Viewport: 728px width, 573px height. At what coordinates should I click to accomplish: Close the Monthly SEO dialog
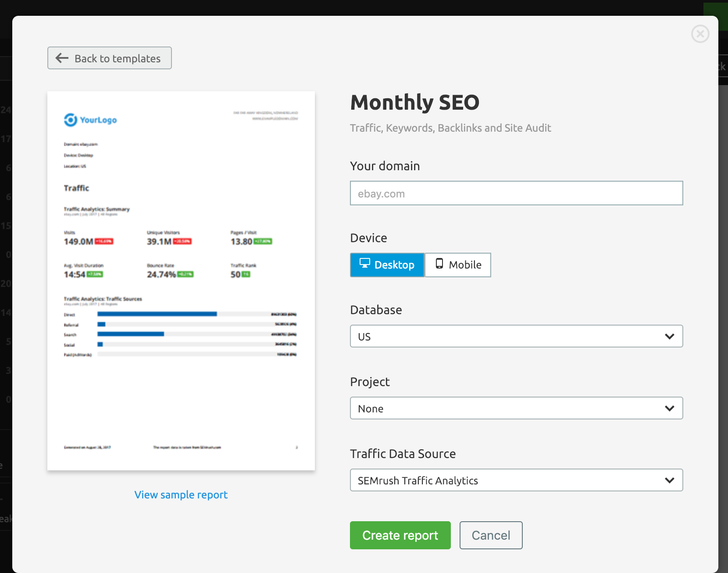pos(700,34)
